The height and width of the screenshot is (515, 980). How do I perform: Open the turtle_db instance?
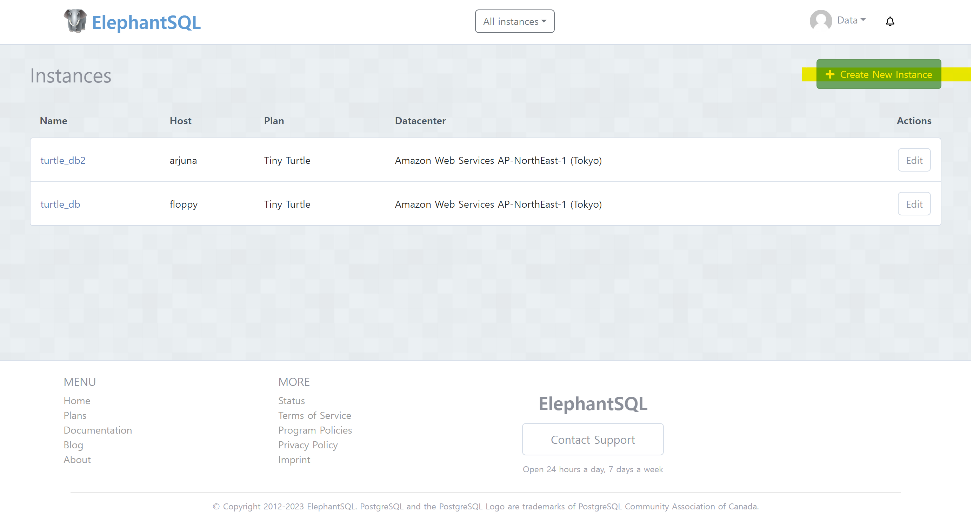(60, 204)
